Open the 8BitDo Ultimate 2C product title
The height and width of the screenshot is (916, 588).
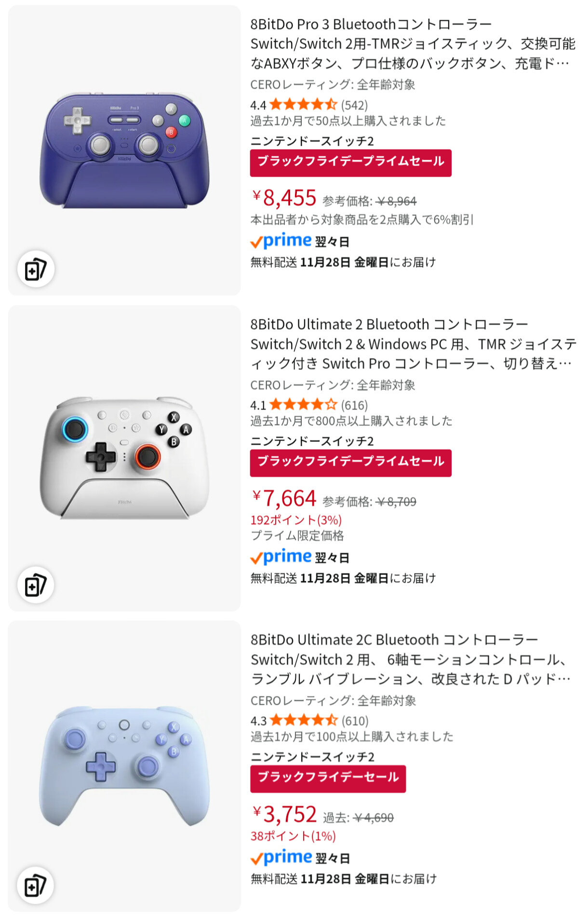coord(410,659)
